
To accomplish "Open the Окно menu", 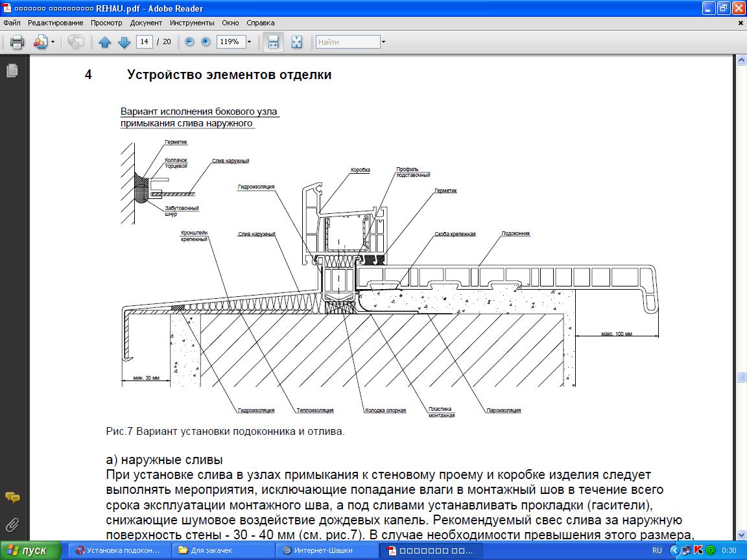I will pos(230,23).
